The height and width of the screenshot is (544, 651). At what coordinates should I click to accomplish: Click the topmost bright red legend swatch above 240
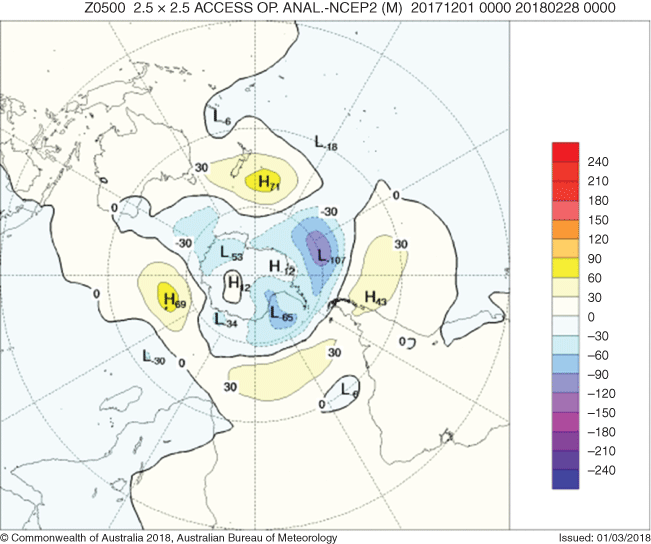click(x=565, y=152)
